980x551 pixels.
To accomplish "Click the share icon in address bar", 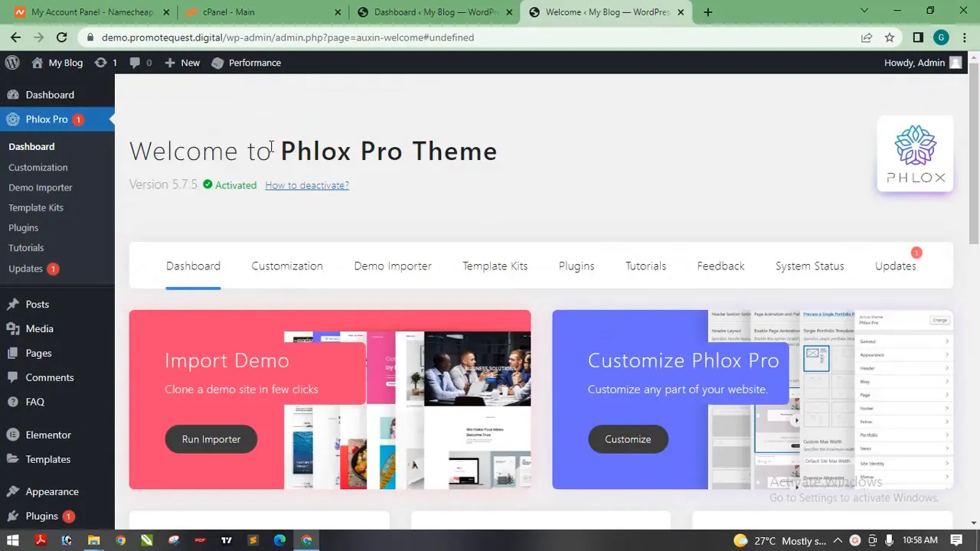I will (x=867, y=37).
